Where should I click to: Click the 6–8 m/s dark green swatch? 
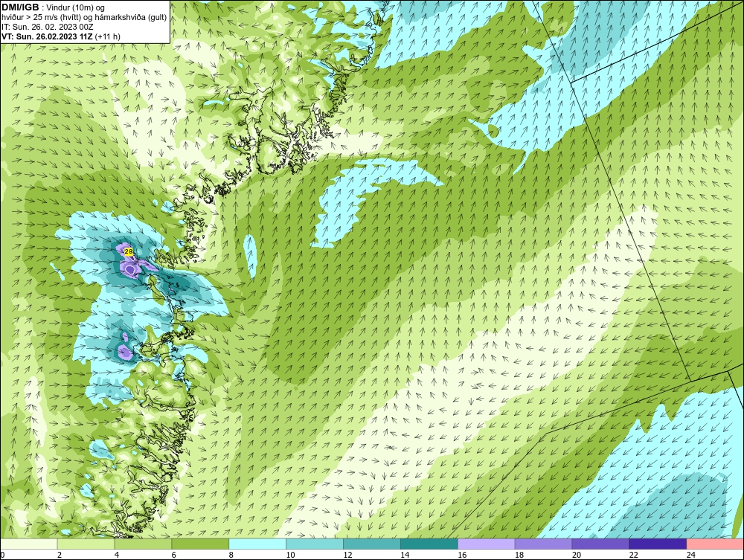coord(200,544)
